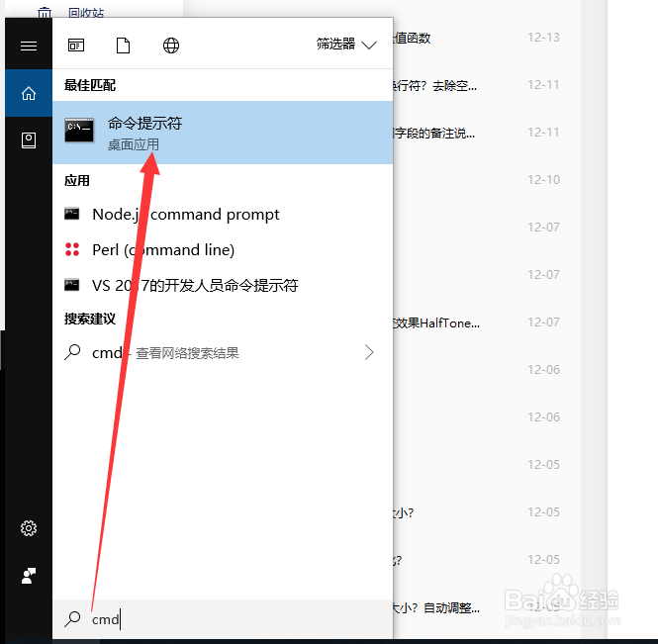Click the Feedback person icon in sidebar
658x644 pixels.
tap(29, 576)
